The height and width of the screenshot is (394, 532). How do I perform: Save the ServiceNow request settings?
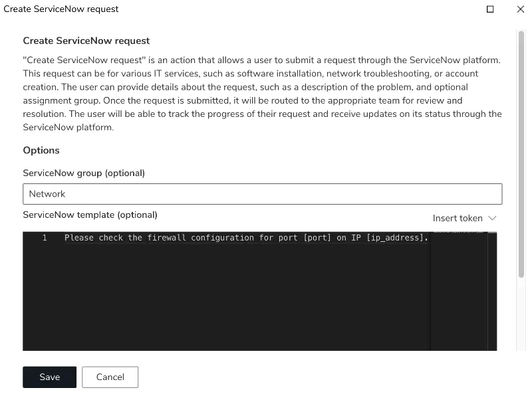click(x=49, y=377)
